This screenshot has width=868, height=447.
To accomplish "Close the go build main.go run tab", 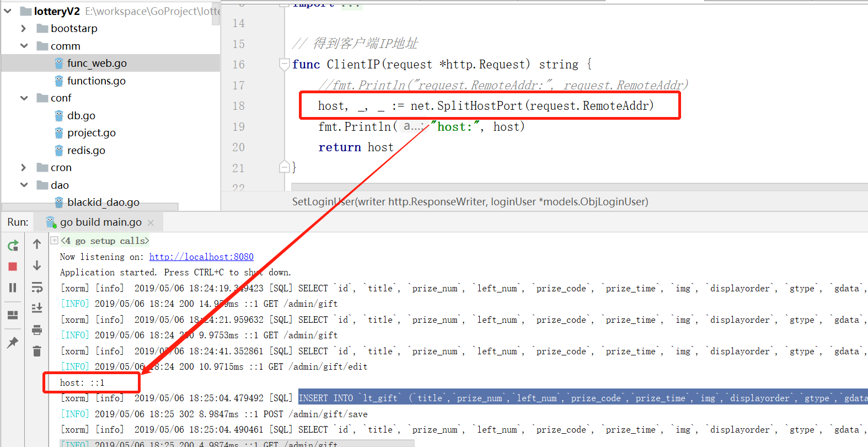I will tap(151, 222).
